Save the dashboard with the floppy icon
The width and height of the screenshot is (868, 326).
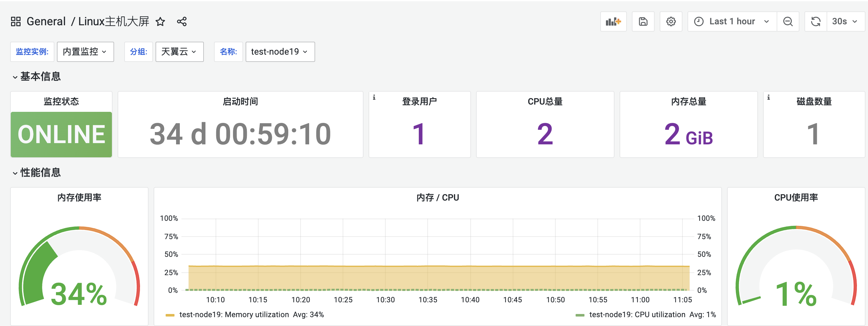click(x=643, y=21)
